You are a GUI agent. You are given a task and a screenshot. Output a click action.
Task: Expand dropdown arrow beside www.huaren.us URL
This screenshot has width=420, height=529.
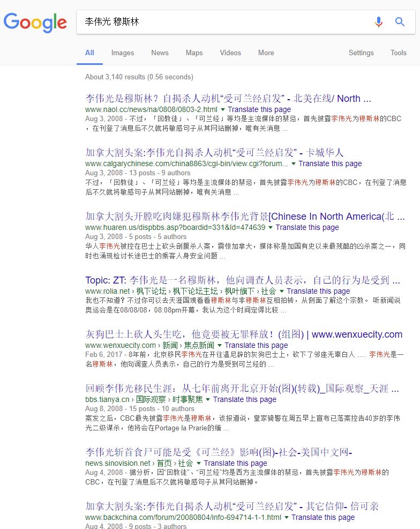coord(271,228)
